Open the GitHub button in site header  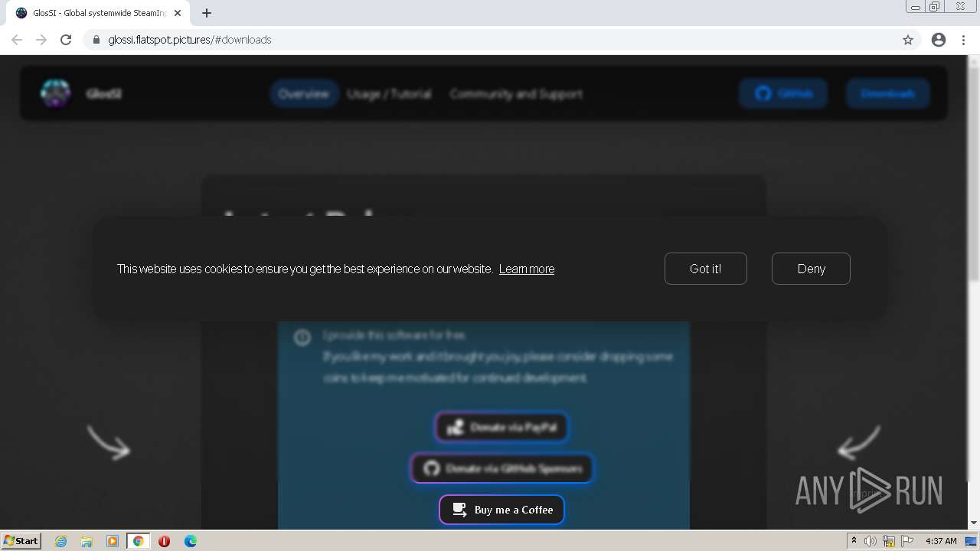782,93
